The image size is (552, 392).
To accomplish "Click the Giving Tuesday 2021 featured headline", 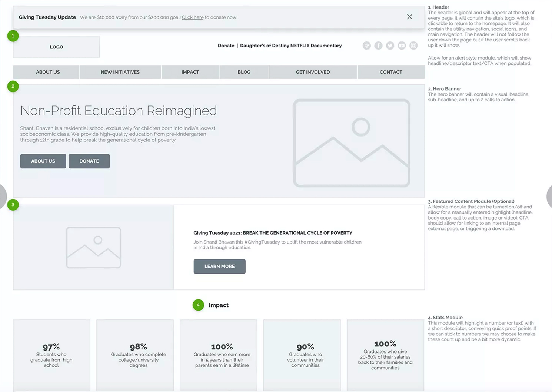I will pyautogui.click(x=273, y=233).
